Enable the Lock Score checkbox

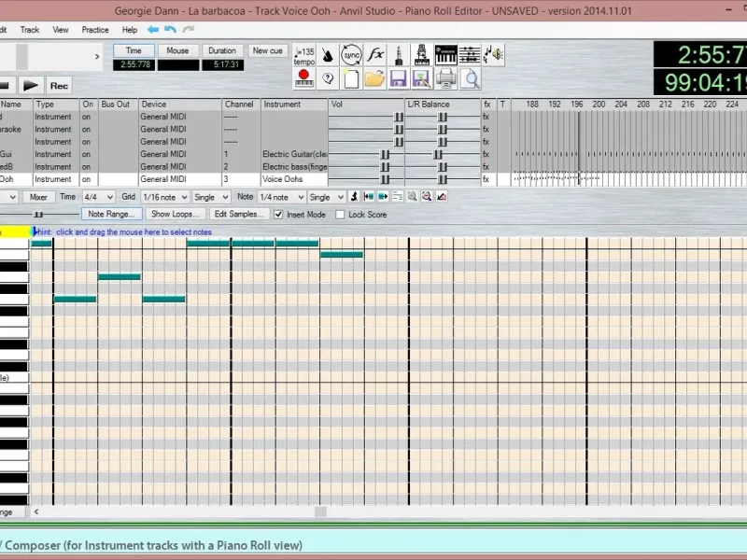[x=340, y=215]
